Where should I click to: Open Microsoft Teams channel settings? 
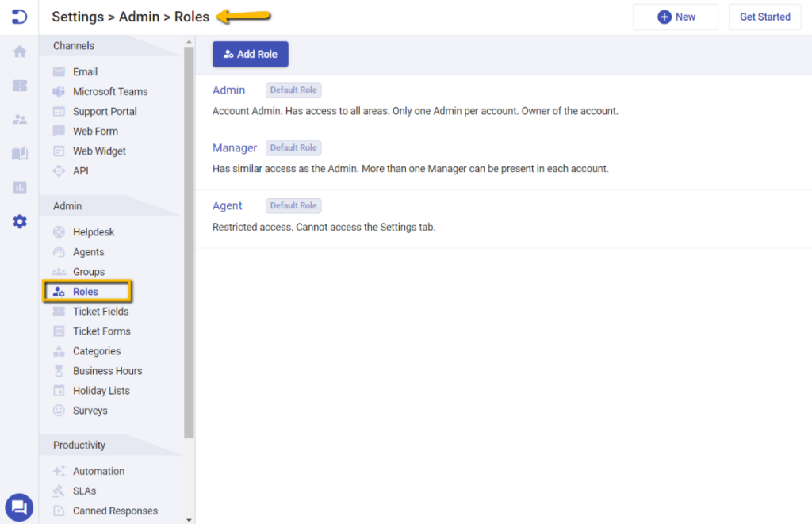110,91
